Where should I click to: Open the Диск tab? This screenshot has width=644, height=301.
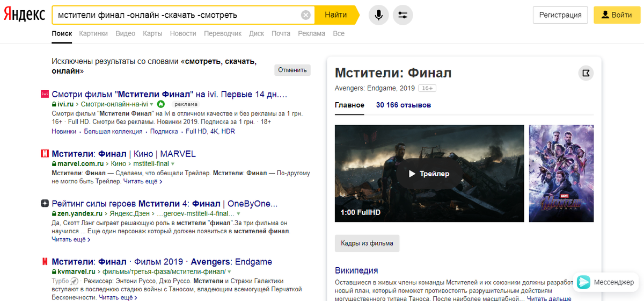coord(257,33)
